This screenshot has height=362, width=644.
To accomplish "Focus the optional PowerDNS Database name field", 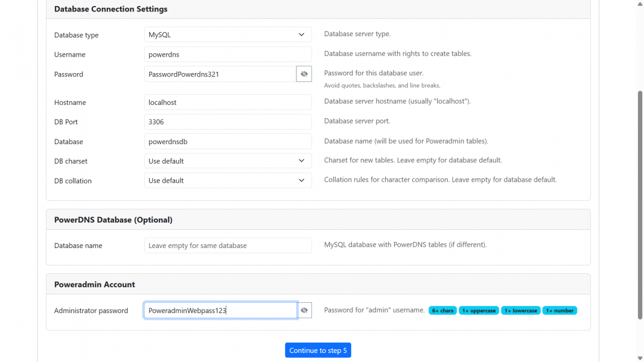I will pos(228,246).
